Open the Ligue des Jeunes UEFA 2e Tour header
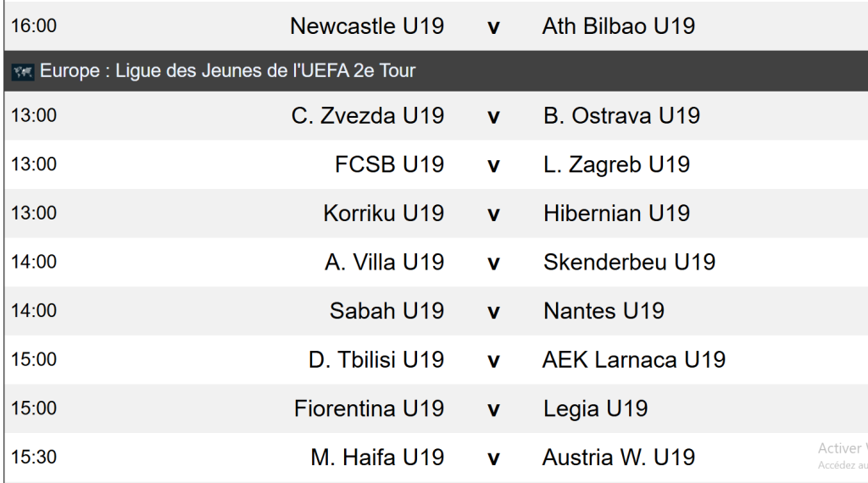868x483 pixels. (227, 71)
